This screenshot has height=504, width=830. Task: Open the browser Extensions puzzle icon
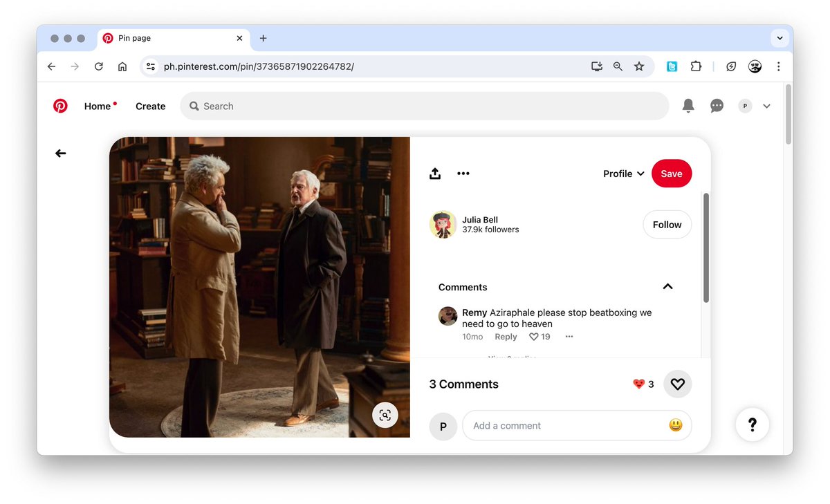click(x=696, y=66)
